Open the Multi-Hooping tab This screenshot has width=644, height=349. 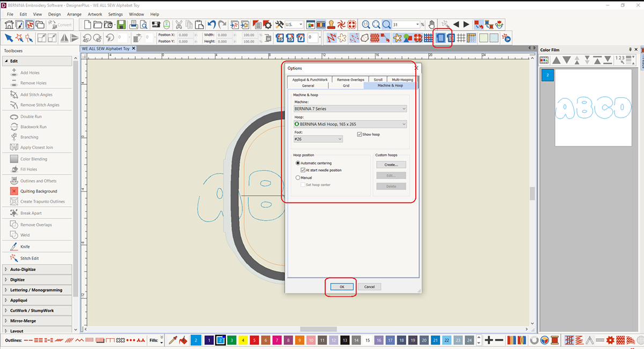click(x=402, y=79)
